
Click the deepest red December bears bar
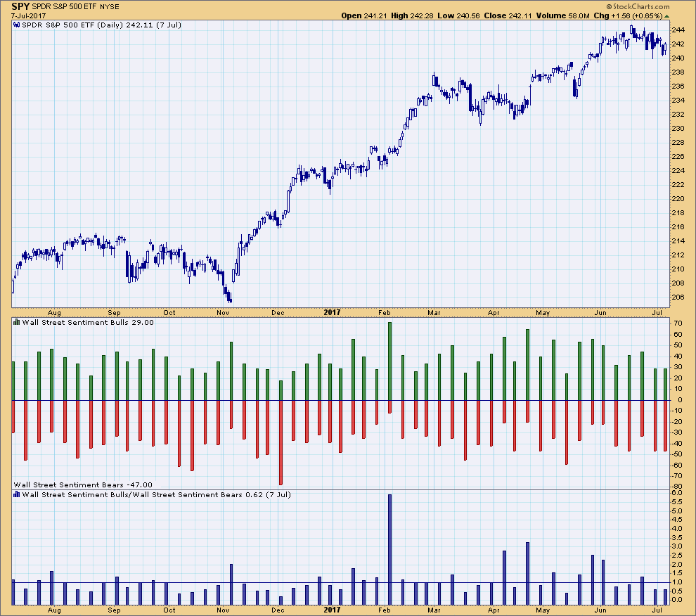281,442
